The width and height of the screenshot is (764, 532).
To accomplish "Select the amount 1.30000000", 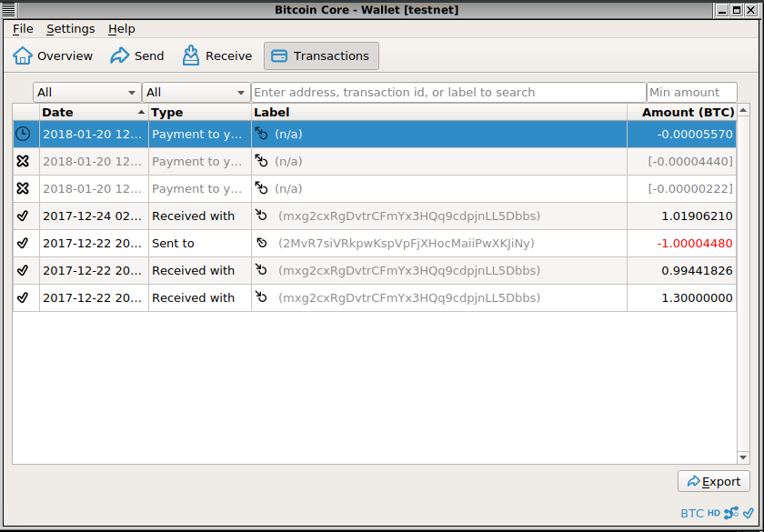I will tap(697, 297).
